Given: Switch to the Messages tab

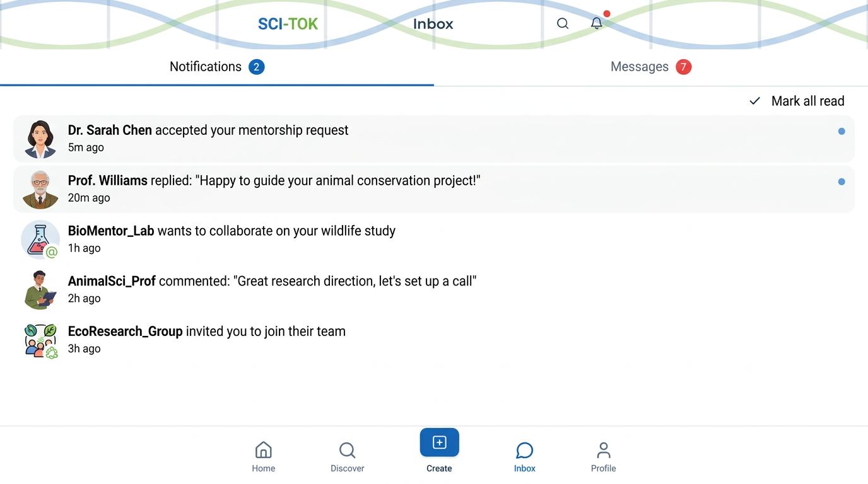Looking at the screenshot, I should click(x=651, y=67).
